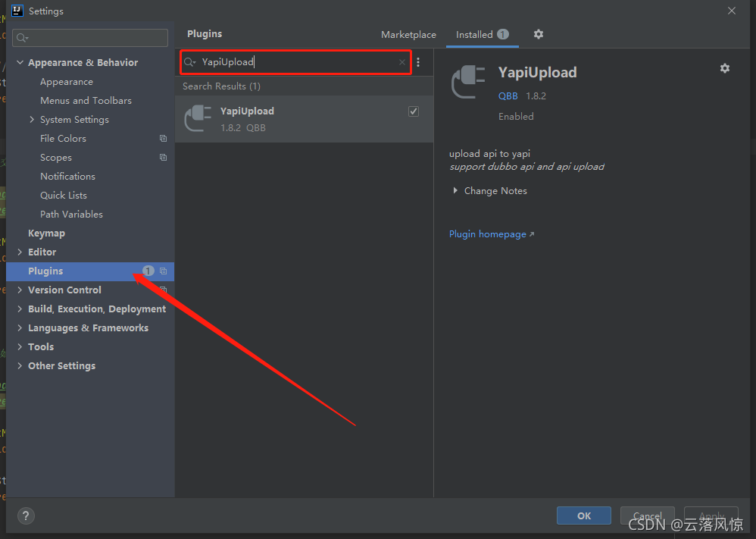Open the QBB vendor link
This screenshot has height=539, width=756.
(x=508, y=96)
